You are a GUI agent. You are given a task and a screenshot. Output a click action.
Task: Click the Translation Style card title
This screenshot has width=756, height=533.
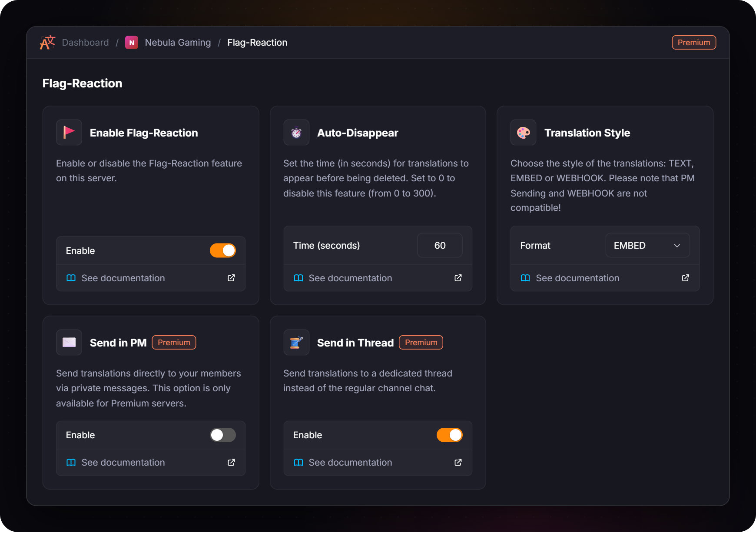click(587, 133)
